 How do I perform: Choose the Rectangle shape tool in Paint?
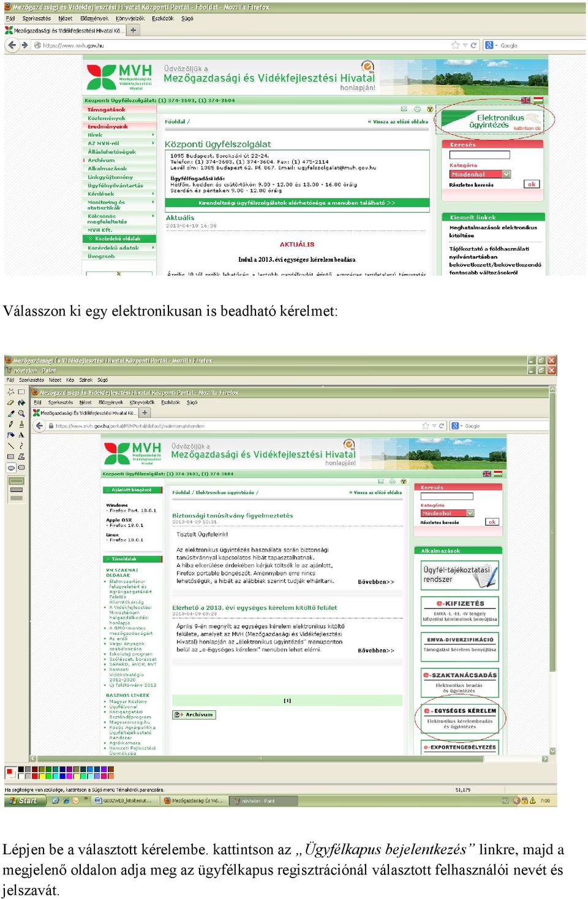coord(10,457)
